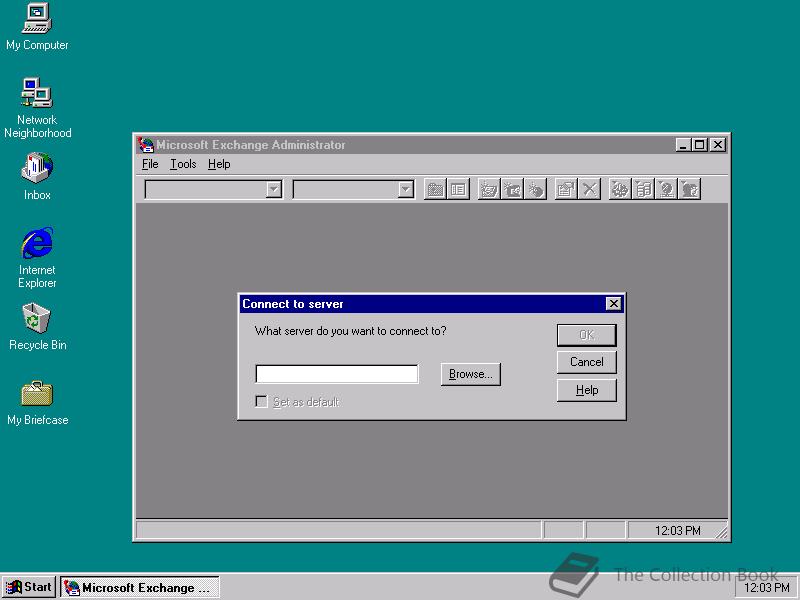
Task: Open the second toolbar combo box
Action: pos(353,189)
